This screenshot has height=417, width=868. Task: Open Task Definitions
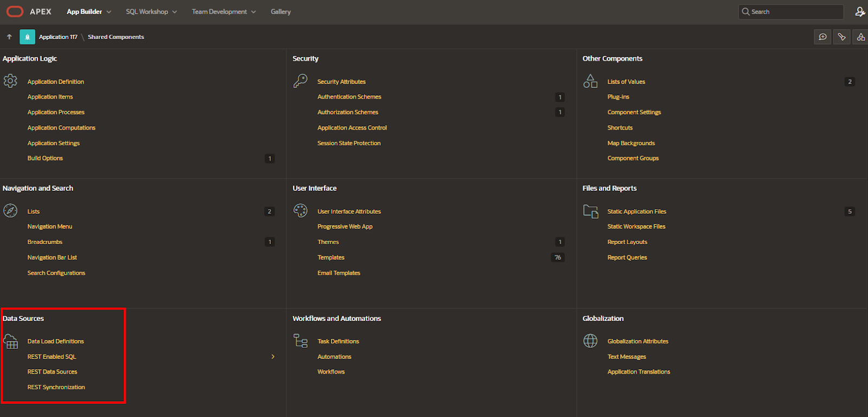[x=339, y=342]
